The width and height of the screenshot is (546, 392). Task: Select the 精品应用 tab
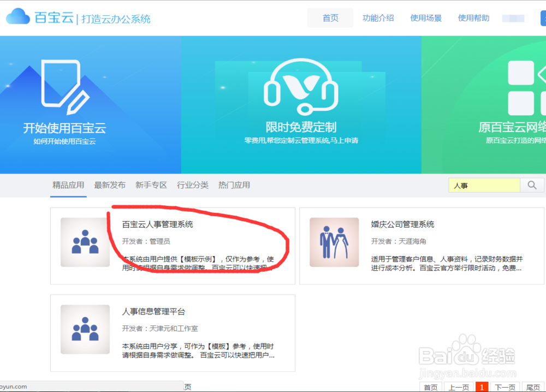[x=68, y=185]
